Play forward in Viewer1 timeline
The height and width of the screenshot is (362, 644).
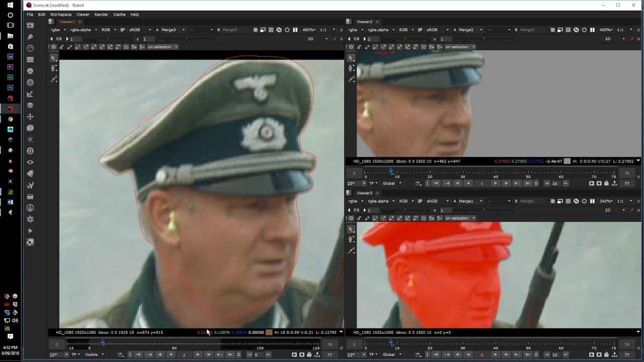click(x=197, y=354)
